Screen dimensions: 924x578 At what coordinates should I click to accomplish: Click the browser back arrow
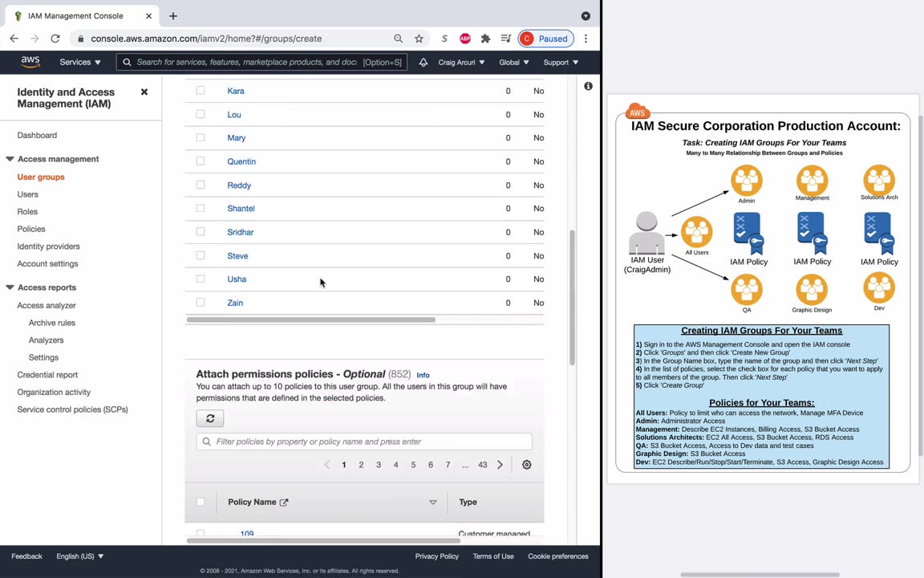pos(14,39)
